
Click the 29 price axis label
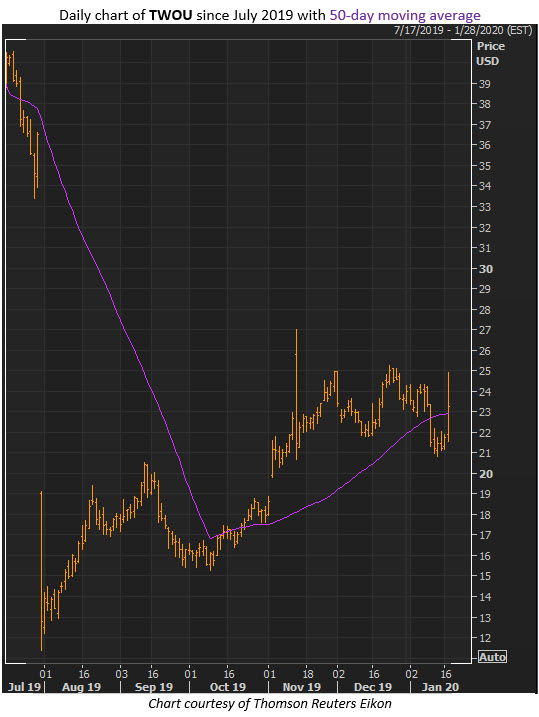(x=485, y=289)
